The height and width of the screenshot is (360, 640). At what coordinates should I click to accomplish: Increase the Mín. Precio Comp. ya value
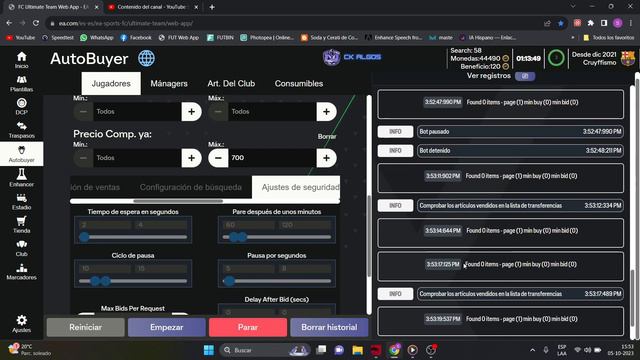point(191,158)
